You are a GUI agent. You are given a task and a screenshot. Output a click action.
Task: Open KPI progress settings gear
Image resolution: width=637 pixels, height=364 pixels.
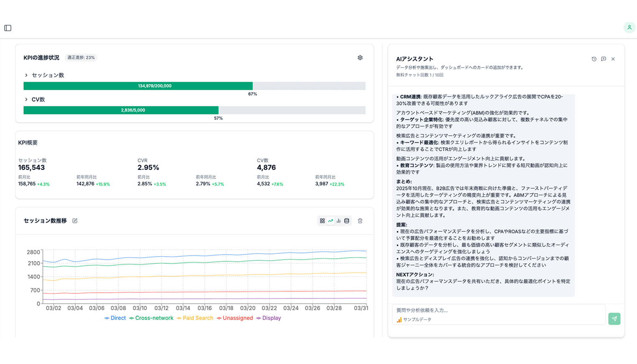360,58
